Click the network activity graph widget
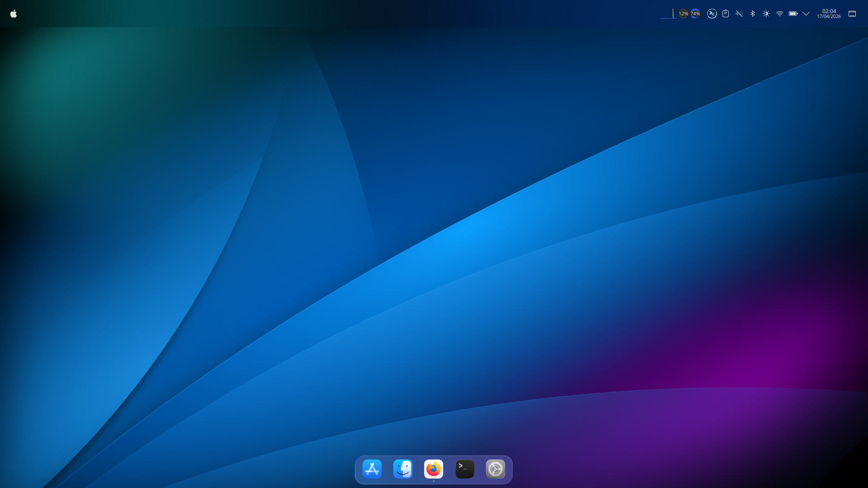Screen dimensions: 868x488 [668, 14]
